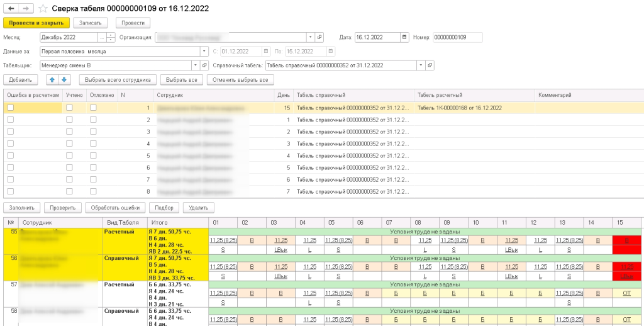Decrease month with the stepper down arrow
644x326 pixels.
111,40
